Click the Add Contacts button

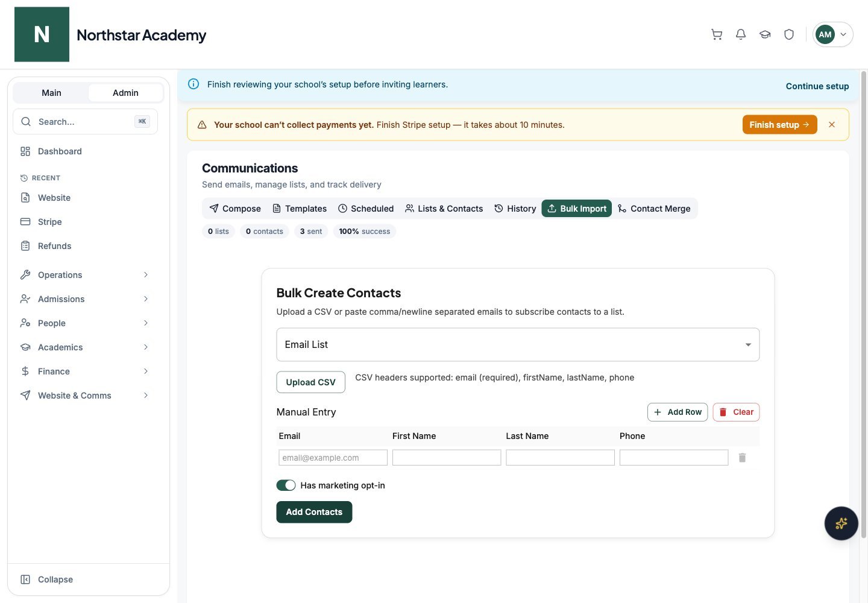[x=314, y=512]
